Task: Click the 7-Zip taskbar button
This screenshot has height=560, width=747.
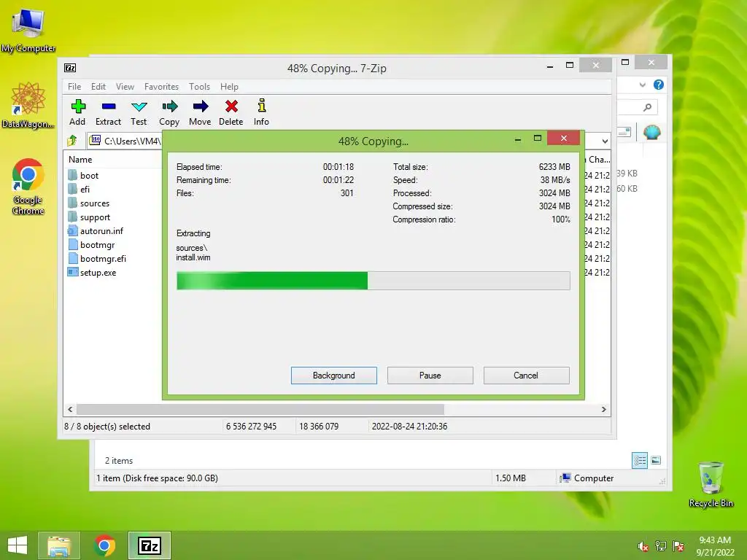Action: (149, 545)
